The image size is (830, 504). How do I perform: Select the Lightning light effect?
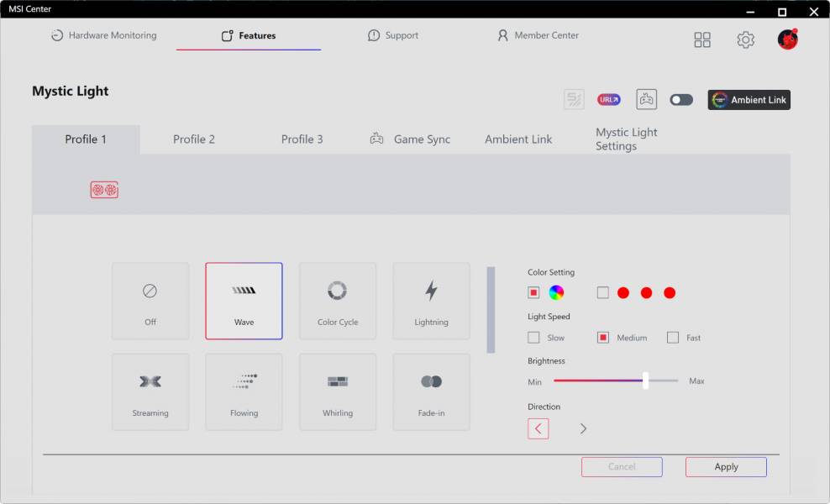pos(431,301)
